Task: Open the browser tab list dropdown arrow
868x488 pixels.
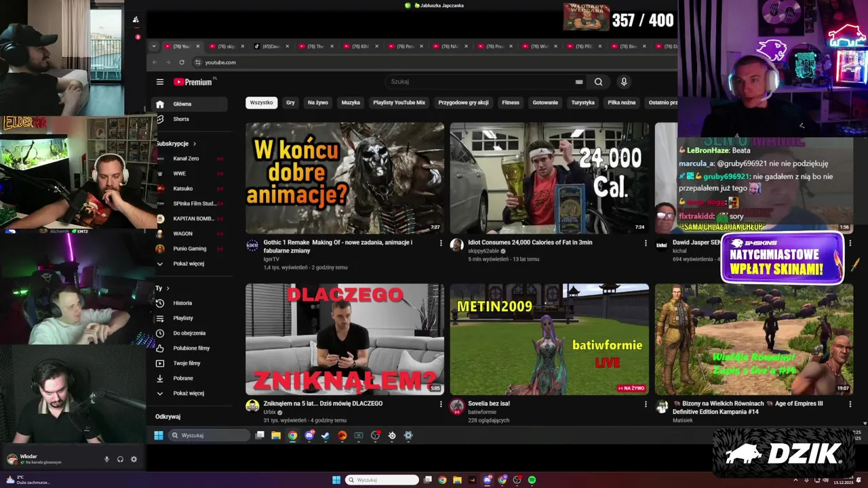Action: coord(154,46)
